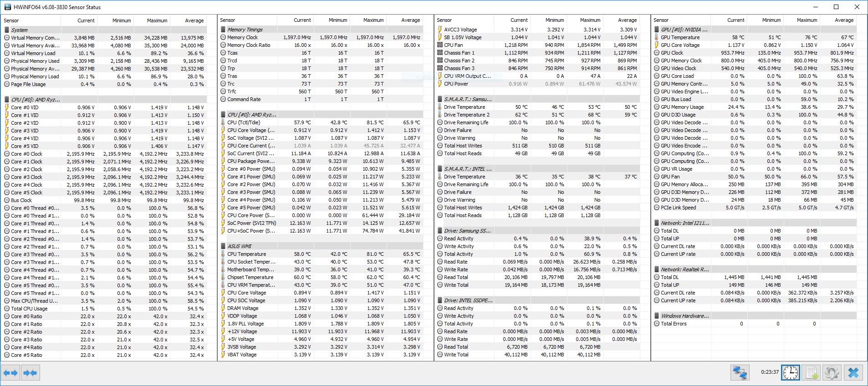This screenshot has height=386, width=868.
Task: Select the Windows Hardware group header
Action: pos(684,316)
